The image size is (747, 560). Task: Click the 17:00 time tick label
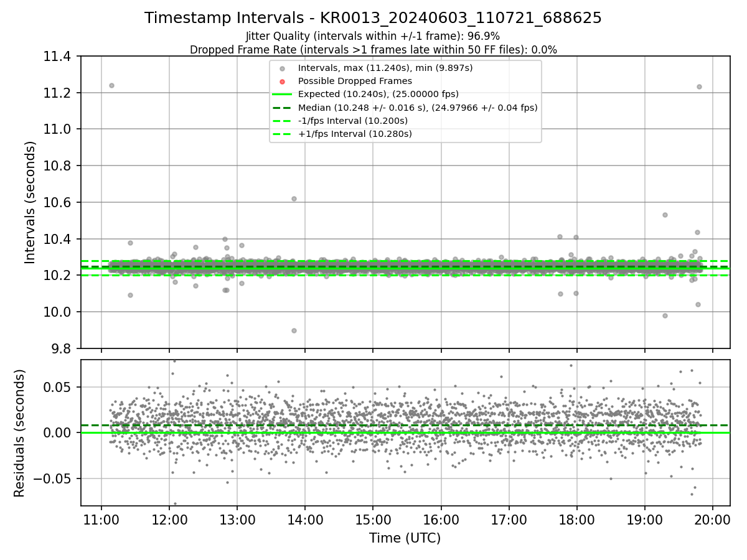click(509, 520)
